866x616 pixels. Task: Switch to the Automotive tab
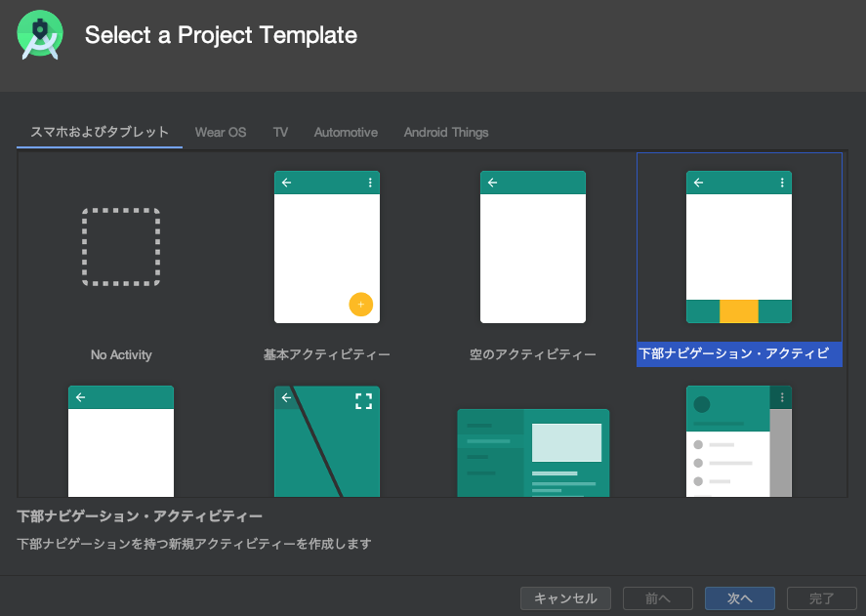pos(346,132)
